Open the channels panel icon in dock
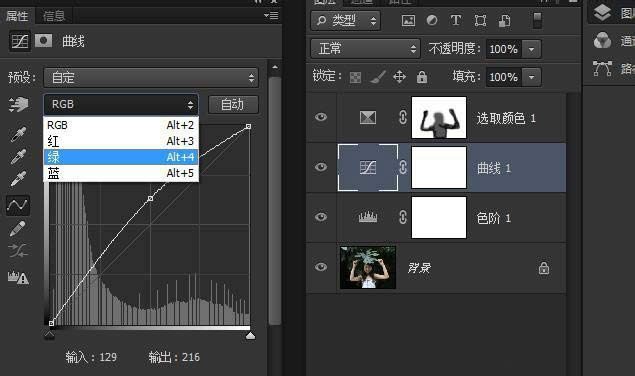The width and height of the screenshot is (635, 376). point(602,41)
